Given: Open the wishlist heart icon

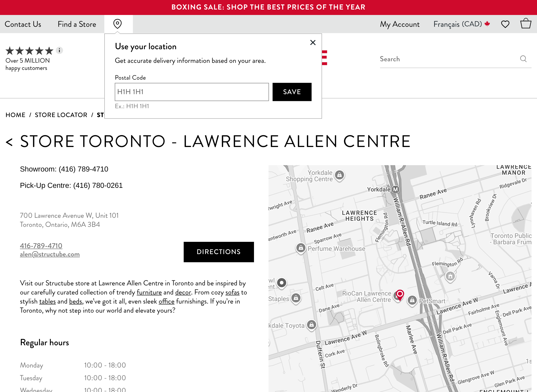Looking at the screenshot, I should (x=505, y=24).
